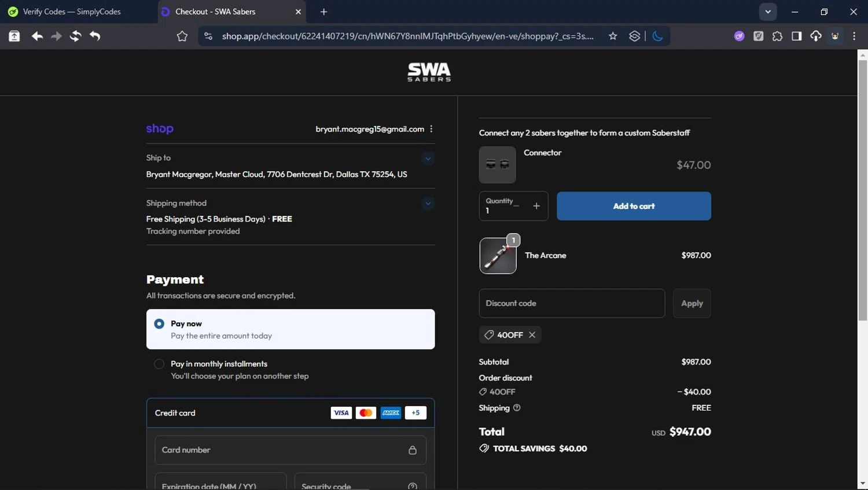Viewport: 868px width, 490px height.
Task: Add the Connector to cart
Action: 634,206
